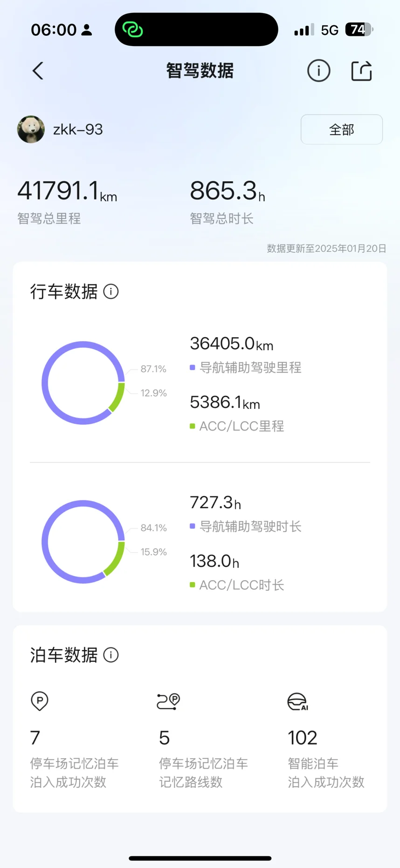Screen dimensions: 400x868
Task: Tap the share export icon
Action: click(x=361, y=71)
